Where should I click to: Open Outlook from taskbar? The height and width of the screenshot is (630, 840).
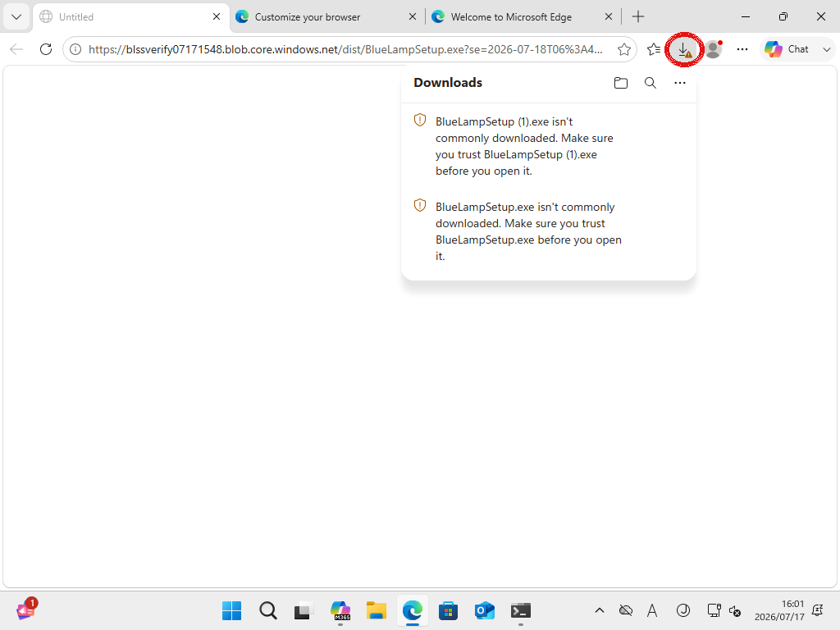tap(484, 610)
